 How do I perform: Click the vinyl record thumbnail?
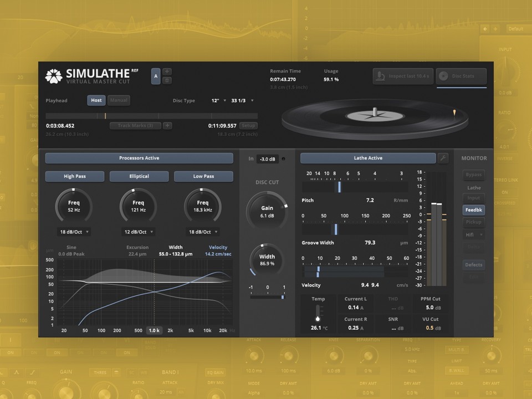click(375, 120)
